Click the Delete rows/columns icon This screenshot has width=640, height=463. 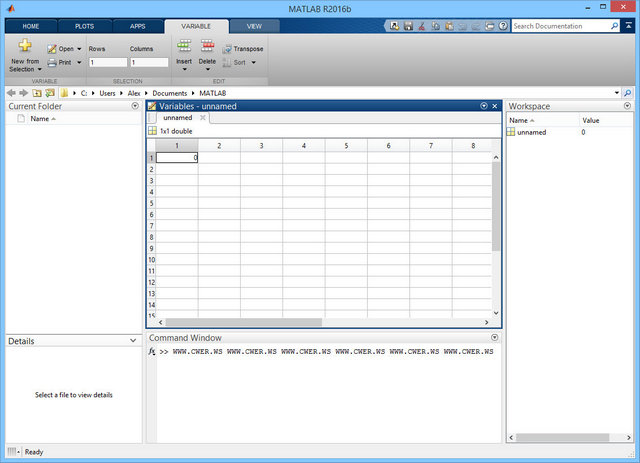(x=207, y=46)
